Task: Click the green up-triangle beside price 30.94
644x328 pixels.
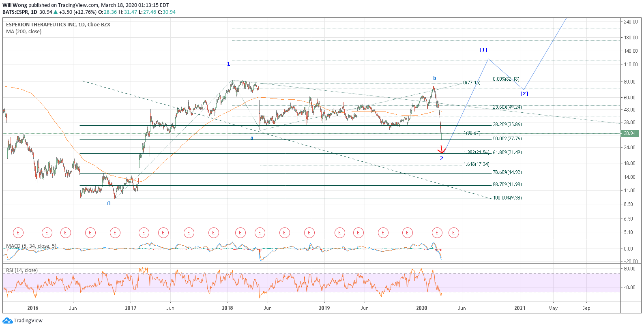Action: (x=56, y=12)
